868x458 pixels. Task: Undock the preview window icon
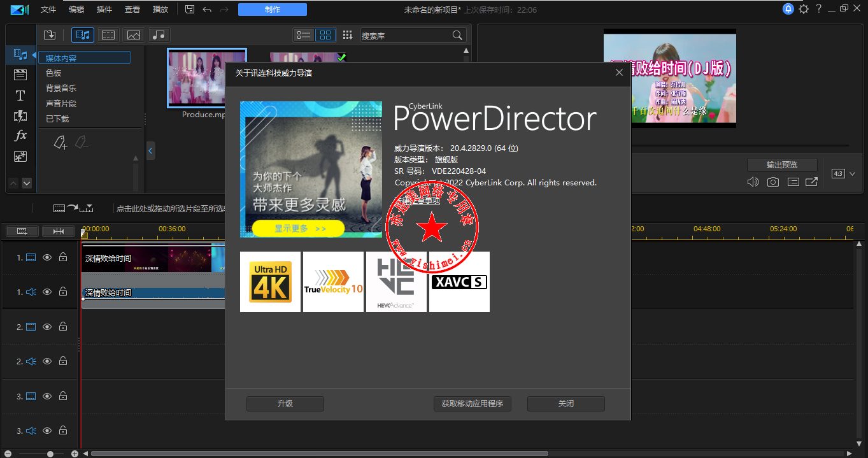coord(811,182)
